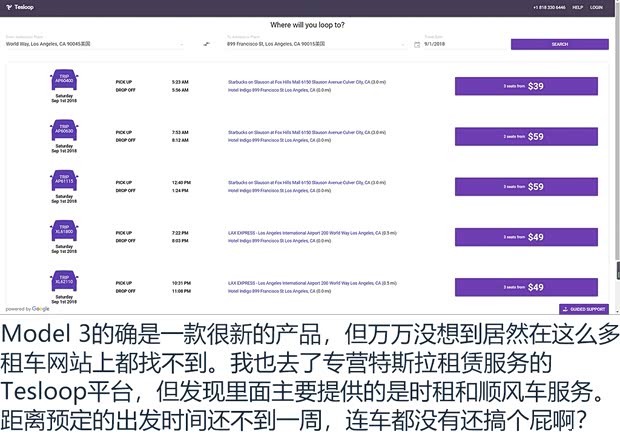Open the travel date field showing 9/1/2018
The image size is (620, 446).
(460, 44)
